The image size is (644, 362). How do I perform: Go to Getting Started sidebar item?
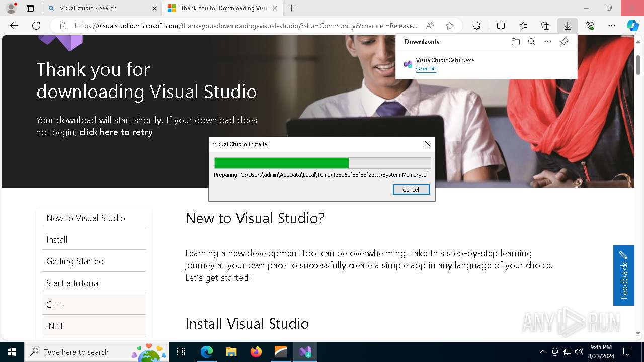tap(94, 261)
